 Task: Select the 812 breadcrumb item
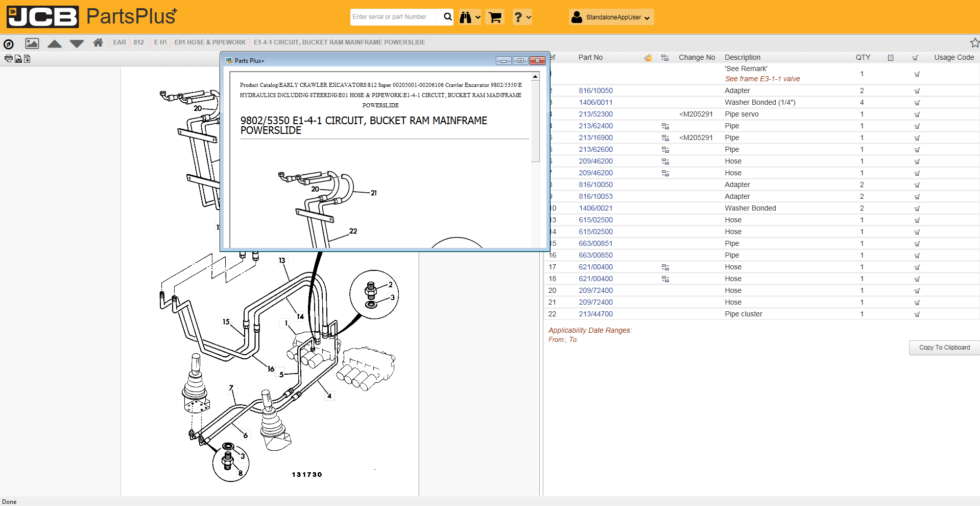(138, 42)
